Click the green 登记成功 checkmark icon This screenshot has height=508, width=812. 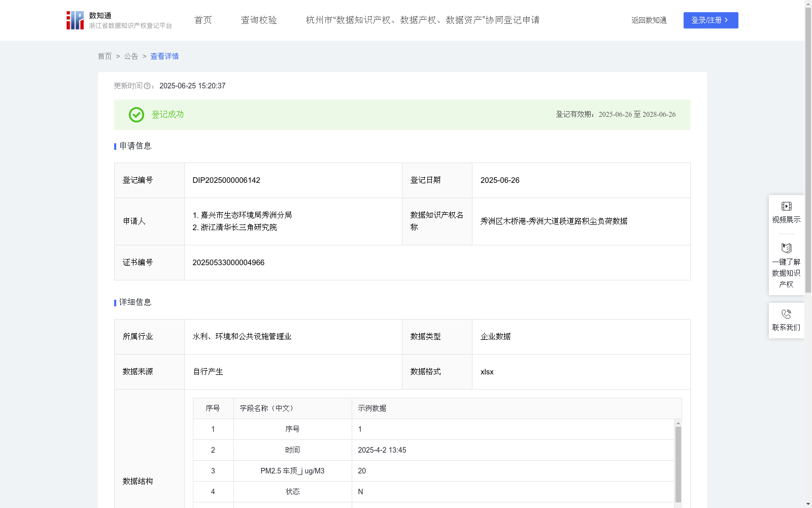pyautogui.click(x=136, y=115)
